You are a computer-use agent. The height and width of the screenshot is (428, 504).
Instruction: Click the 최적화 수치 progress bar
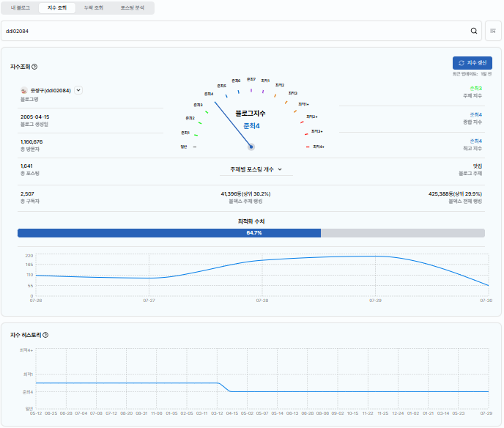pos(251,233)
